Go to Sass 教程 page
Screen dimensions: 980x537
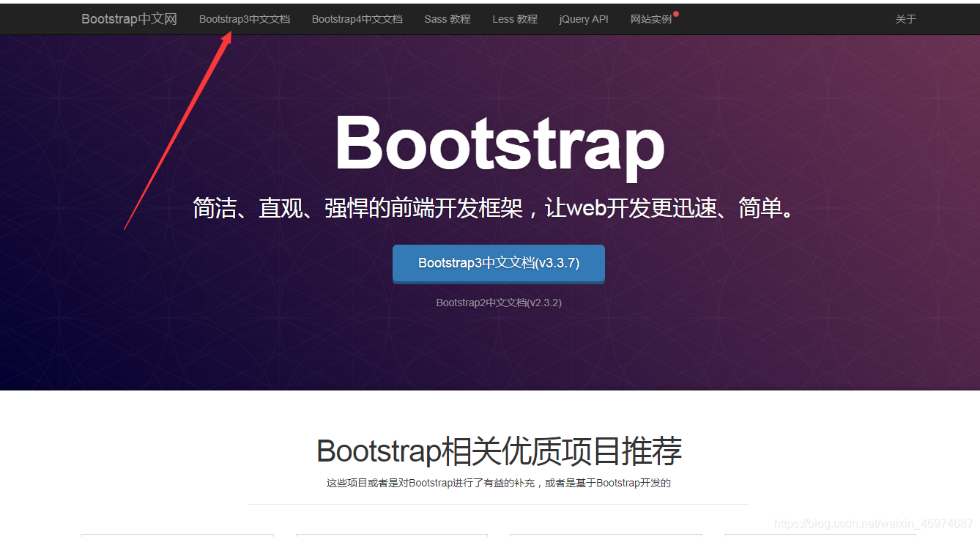pyautogui.click(x=448, y=19)
